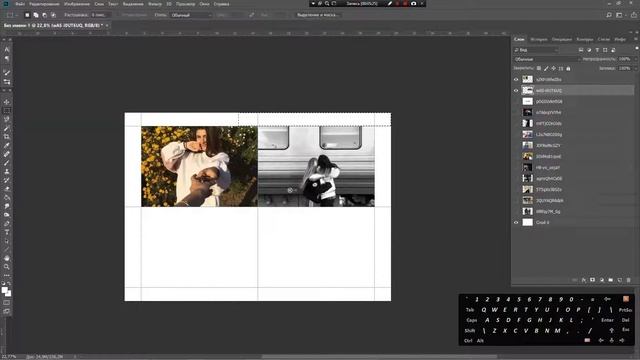This screenshot has height=360, width=640.
Task: Select the Zoom tool
Action: pos(7,267)
